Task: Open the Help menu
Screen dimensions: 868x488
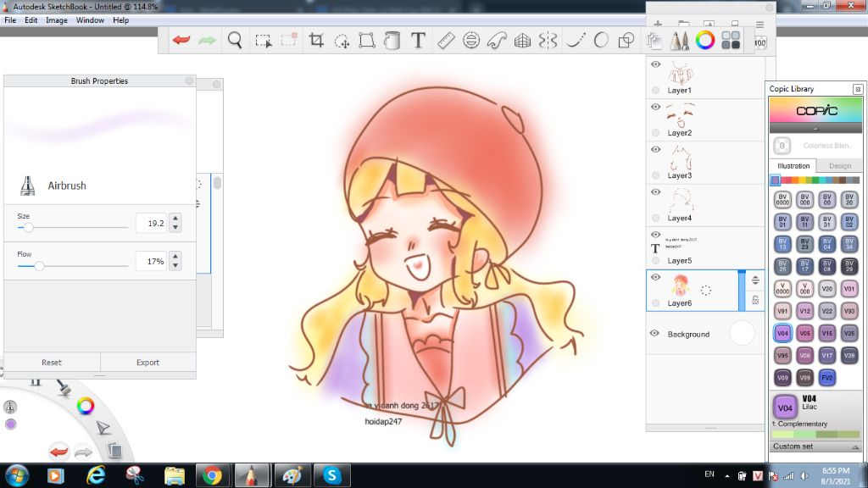Action: (x=120, y=20)
